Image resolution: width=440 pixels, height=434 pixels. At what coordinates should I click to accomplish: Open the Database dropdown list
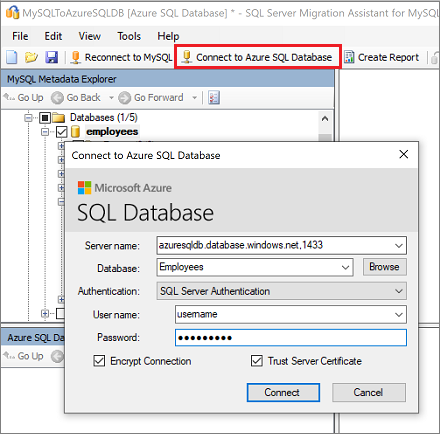(346, 267)
